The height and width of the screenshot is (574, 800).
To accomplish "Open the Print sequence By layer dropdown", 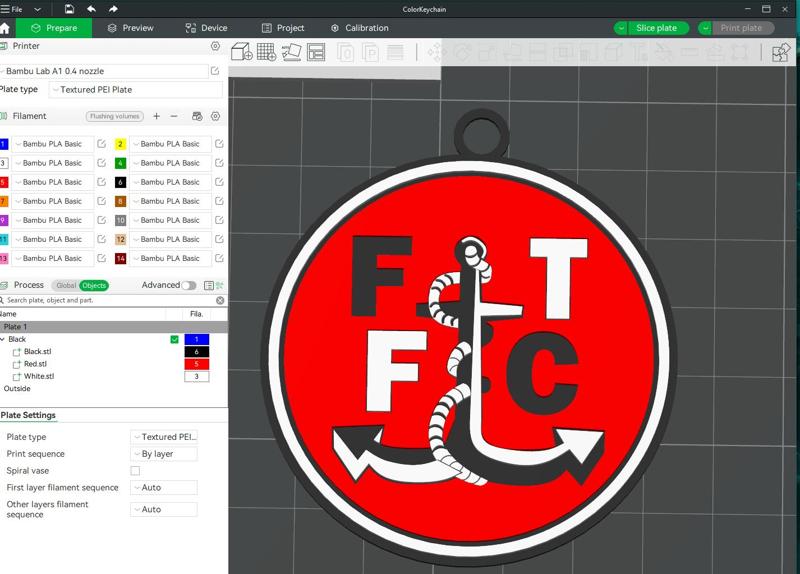I will tap(164, 454).
